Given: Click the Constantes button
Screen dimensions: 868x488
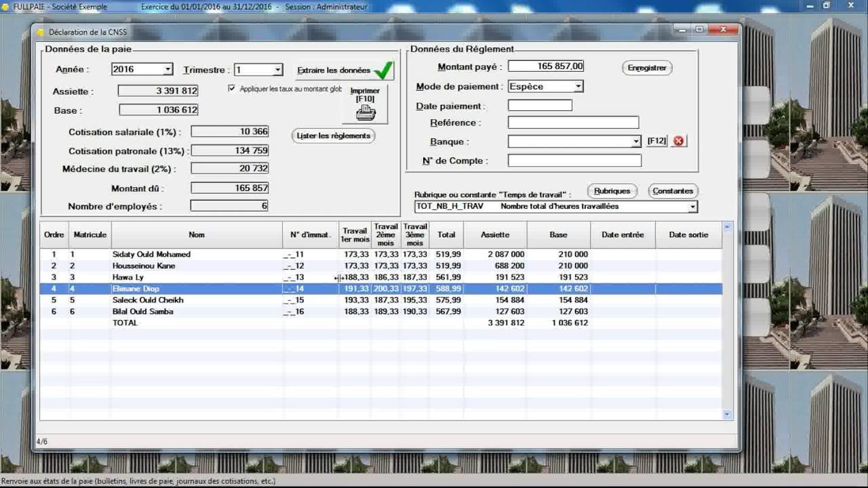Looking at the screenshot, I should pos(673,191).
